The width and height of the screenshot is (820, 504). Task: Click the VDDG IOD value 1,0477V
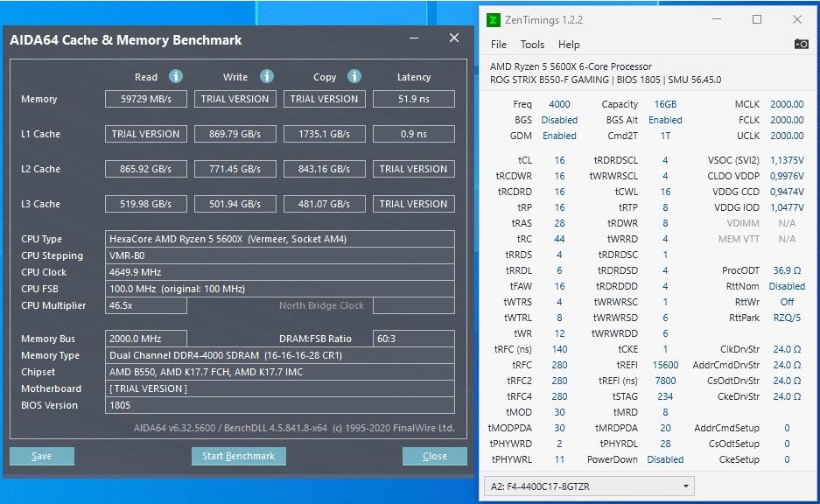(x=787, y=207)
